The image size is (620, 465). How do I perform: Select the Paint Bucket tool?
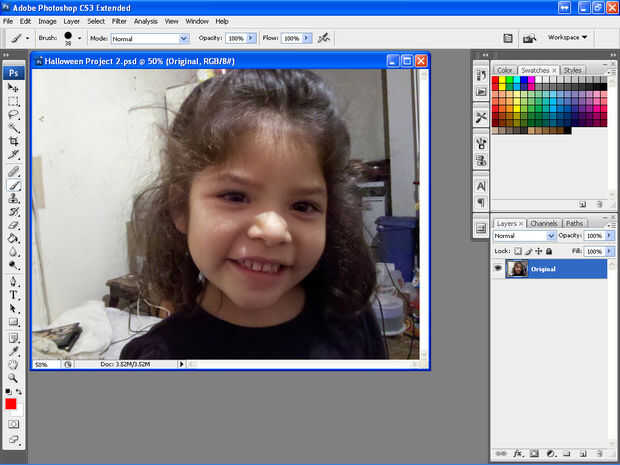pos(13,238)
